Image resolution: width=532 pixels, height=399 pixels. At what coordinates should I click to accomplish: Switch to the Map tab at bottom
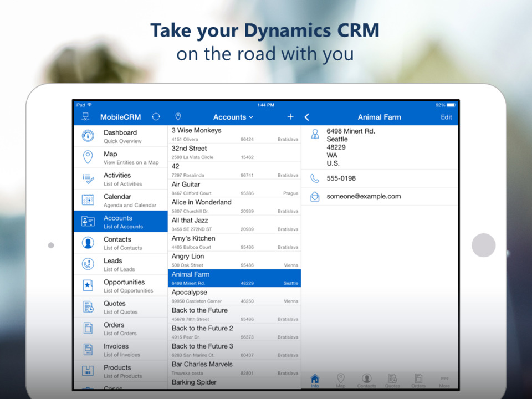[x=341, y=379]
